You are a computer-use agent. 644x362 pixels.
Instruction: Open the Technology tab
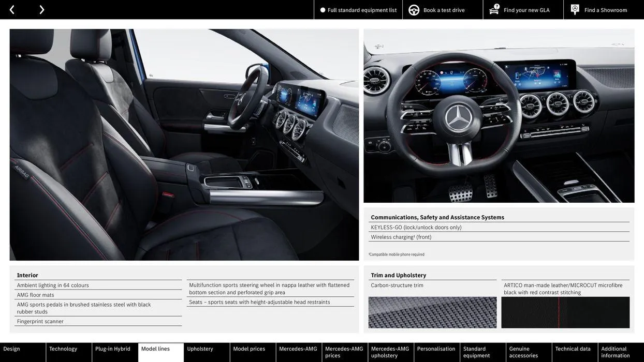coord(64,348)
